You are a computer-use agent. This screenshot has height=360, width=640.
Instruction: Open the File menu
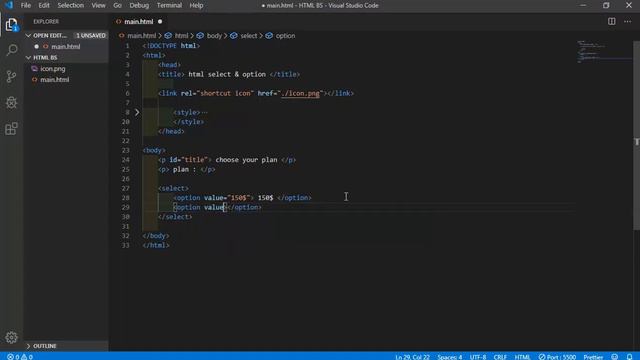26,5
